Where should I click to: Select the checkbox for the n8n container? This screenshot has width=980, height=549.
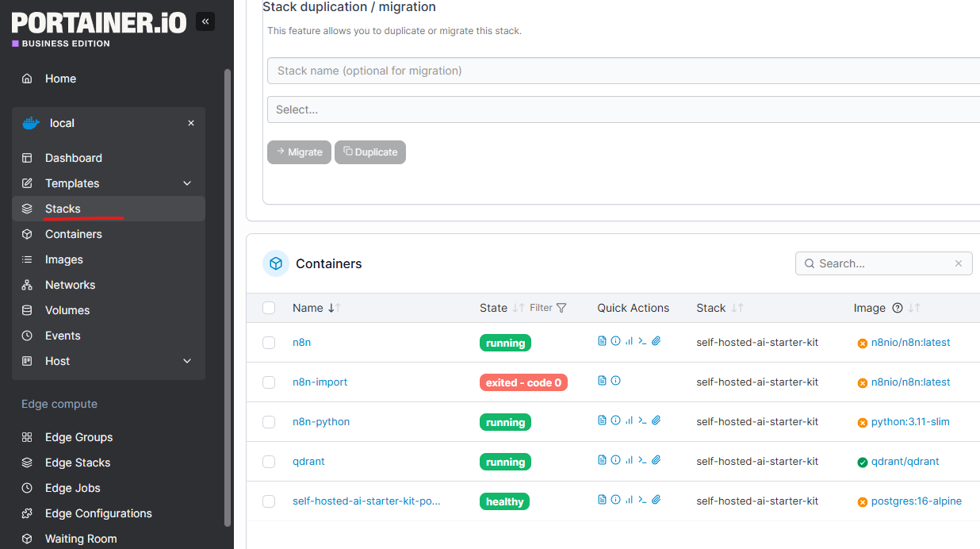269,342
